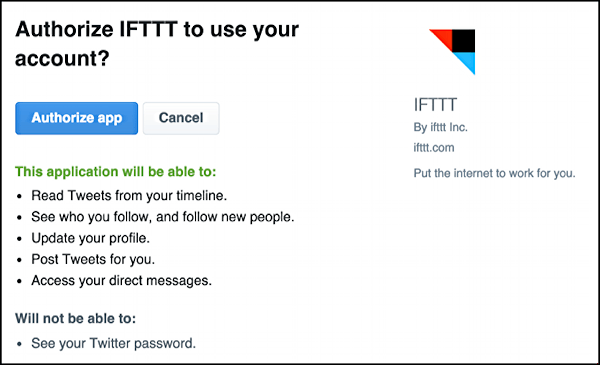Click the IFTTT app name heading
The height and width of the screenshot is (365, 600).
pyautogui.click(x=435, y=105)
